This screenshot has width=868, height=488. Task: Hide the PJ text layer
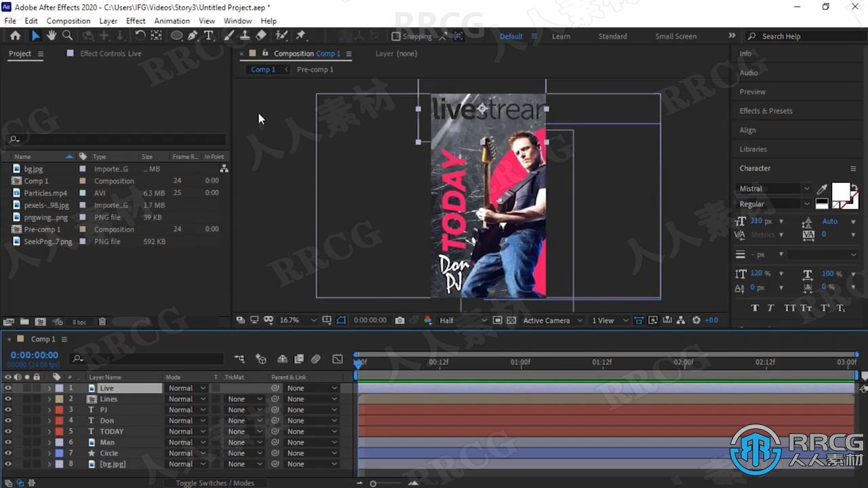click(x=8, y=410)
